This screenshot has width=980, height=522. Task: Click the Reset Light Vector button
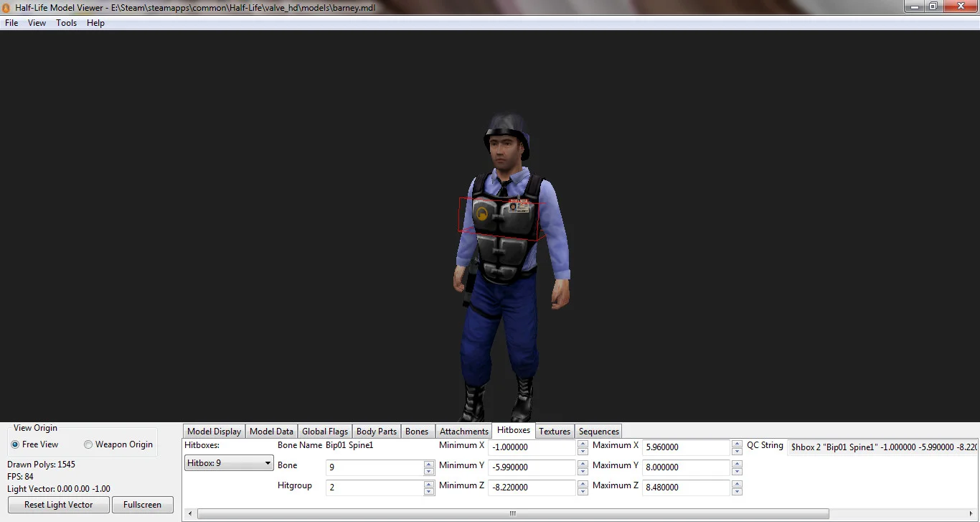[x=59, y=505]
